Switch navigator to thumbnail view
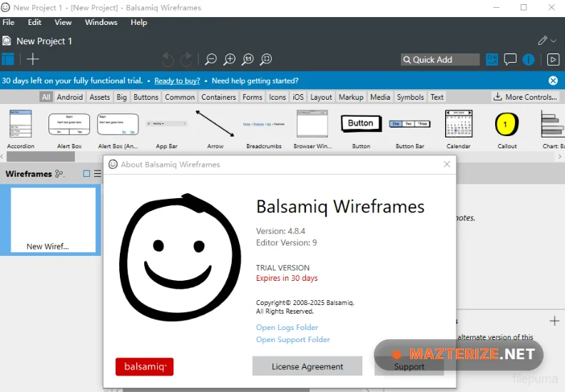Image resolution: width=565 pixels, height=392 pixels. click(x=86, y=173)
